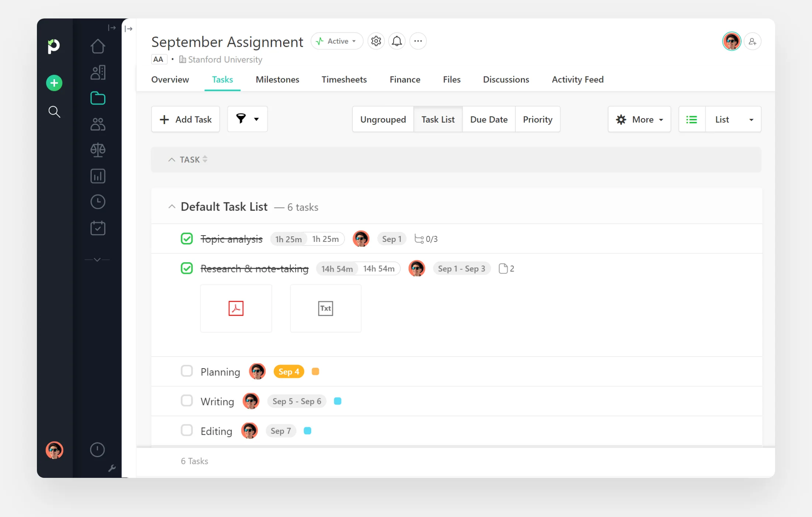
Task: Click the Add Task button
Action: 185,119
